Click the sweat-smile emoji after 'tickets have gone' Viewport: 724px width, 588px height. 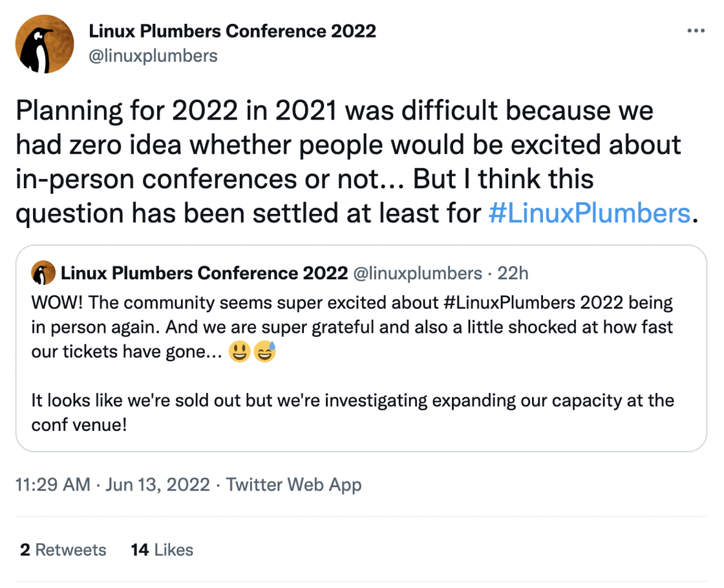[265, 353]
